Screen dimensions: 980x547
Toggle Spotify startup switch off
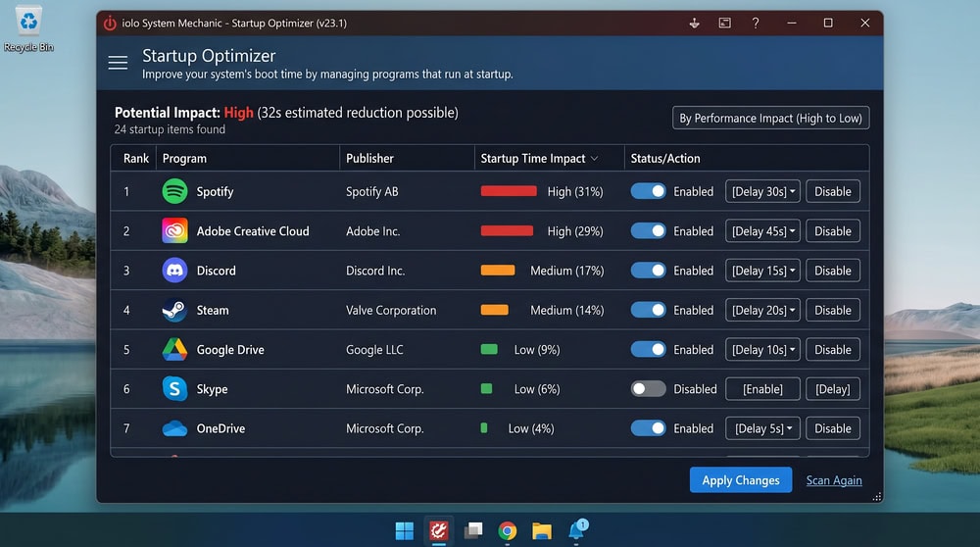tap(648, 191)
